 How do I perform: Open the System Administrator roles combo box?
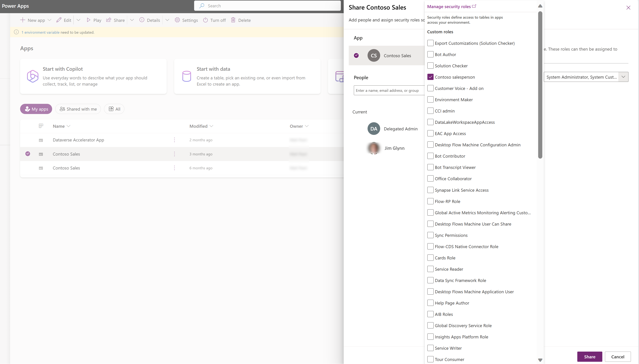[x=586, y=77]
